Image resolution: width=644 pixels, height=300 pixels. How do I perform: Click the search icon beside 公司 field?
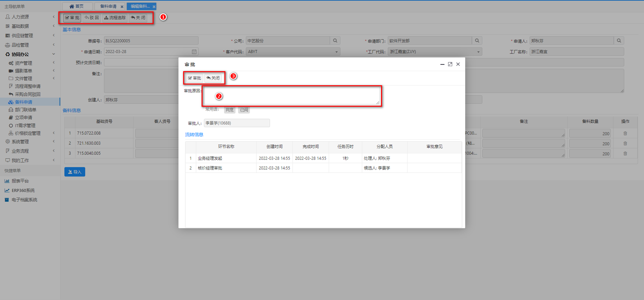[335, 41]
